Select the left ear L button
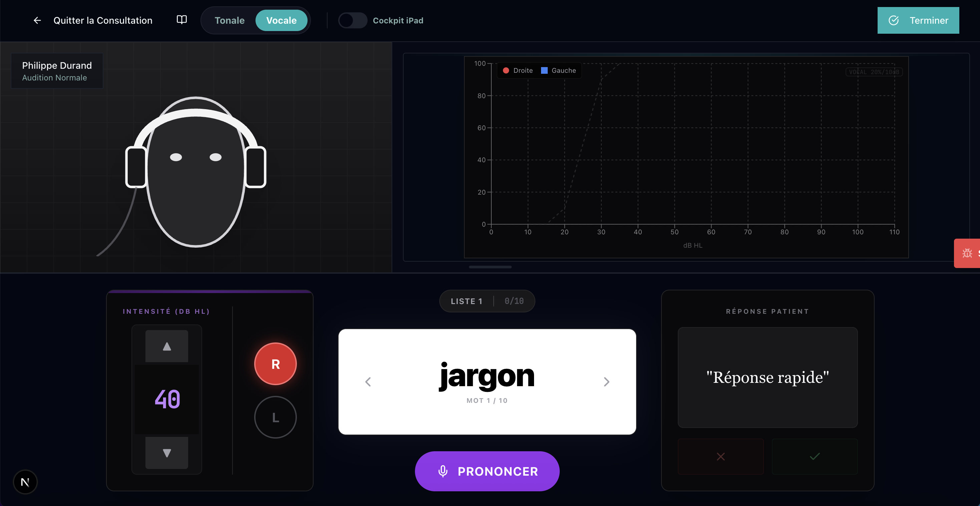Viewport: 980px width, 506px height. [276, 417]
